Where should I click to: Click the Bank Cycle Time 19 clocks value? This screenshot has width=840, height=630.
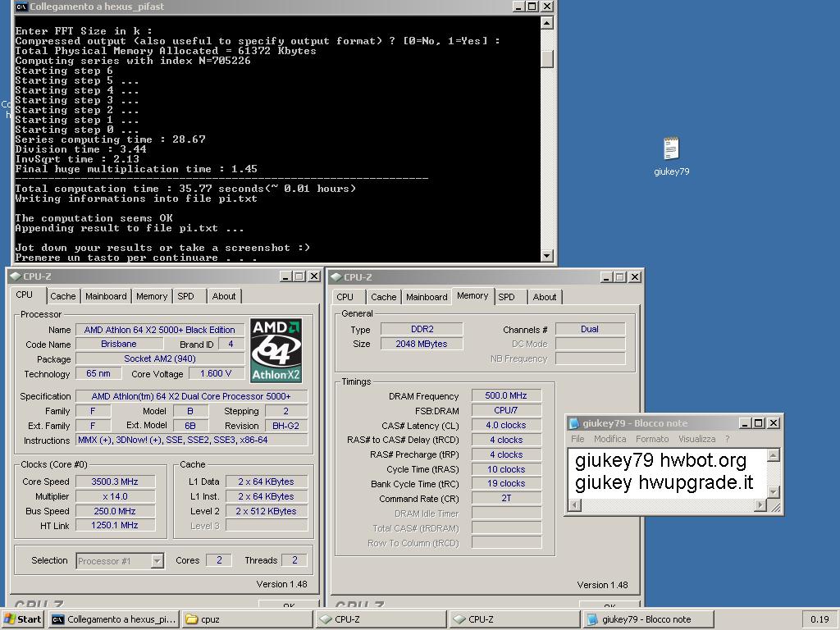coord(506,483)
